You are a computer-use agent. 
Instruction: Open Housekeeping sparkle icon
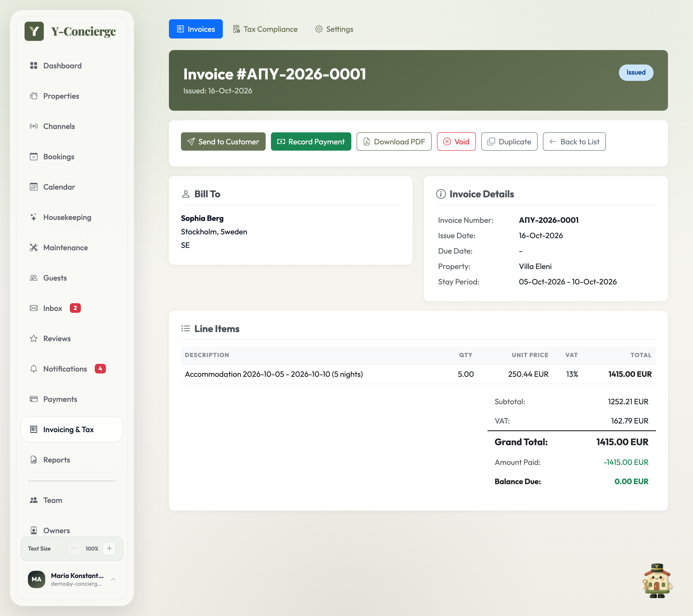pyautogui.click(x=34, y=217)
